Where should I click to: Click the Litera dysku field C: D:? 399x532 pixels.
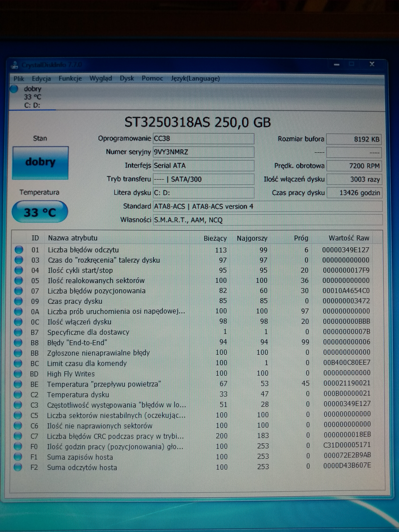pos(204,193)
